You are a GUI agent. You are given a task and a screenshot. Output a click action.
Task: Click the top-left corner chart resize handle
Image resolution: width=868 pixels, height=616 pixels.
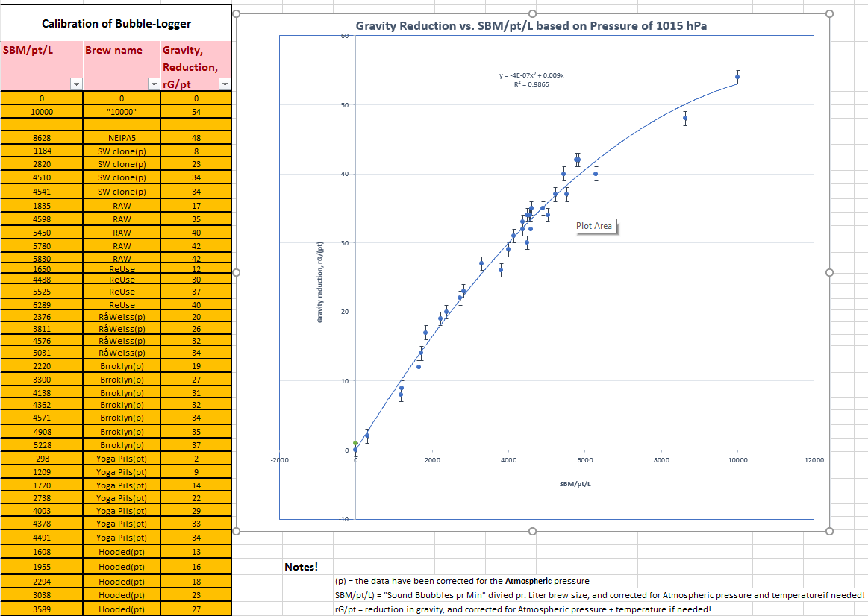click(x=236, y=13)
